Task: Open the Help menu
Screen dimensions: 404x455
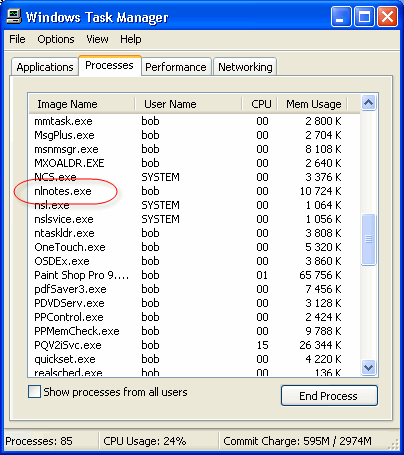Action: coord(131,39)
